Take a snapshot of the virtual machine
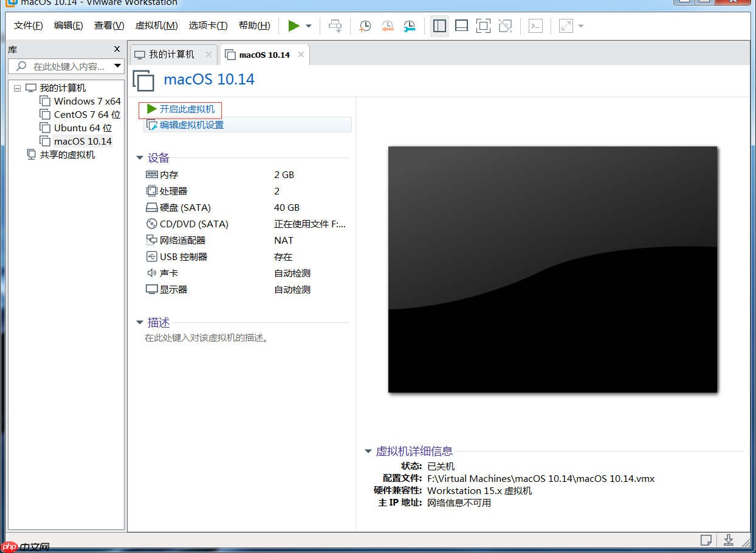This screenshot has width=756, height=553. pos(365,26)
